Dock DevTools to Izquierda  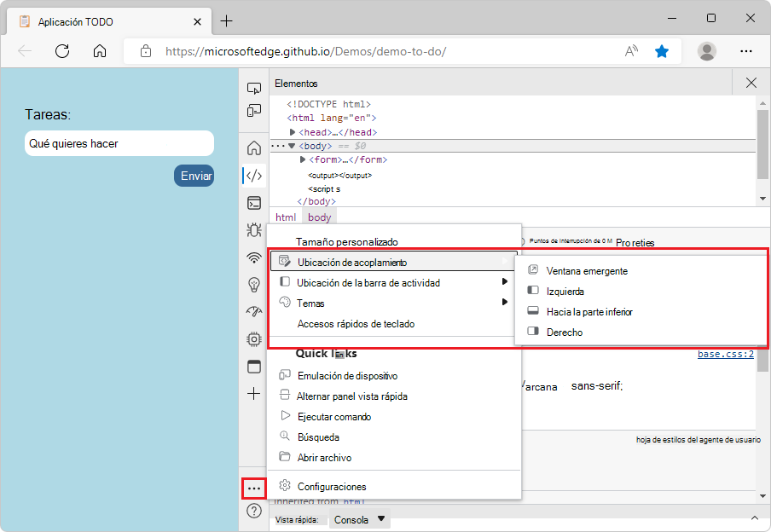click(x=641, y=291)
